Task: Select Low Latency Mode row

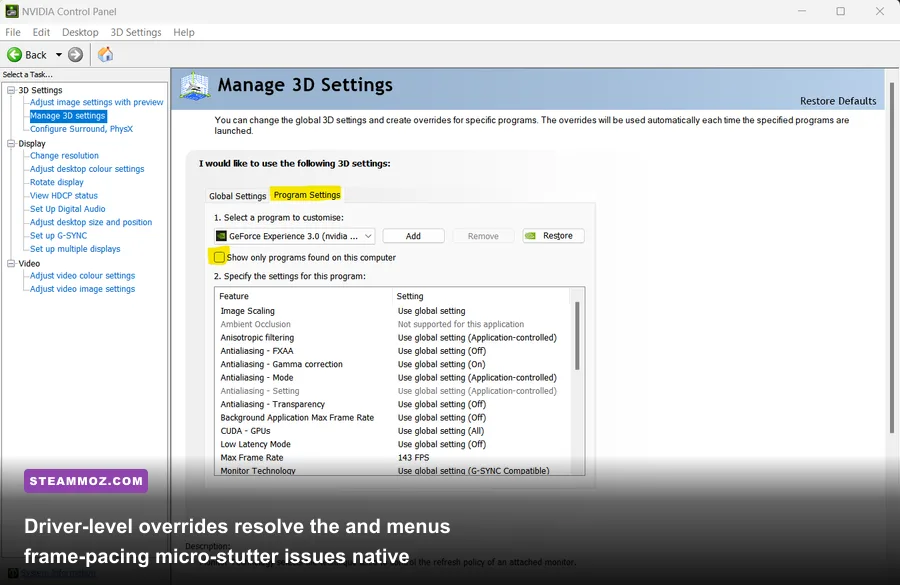Action: (394, 444)
